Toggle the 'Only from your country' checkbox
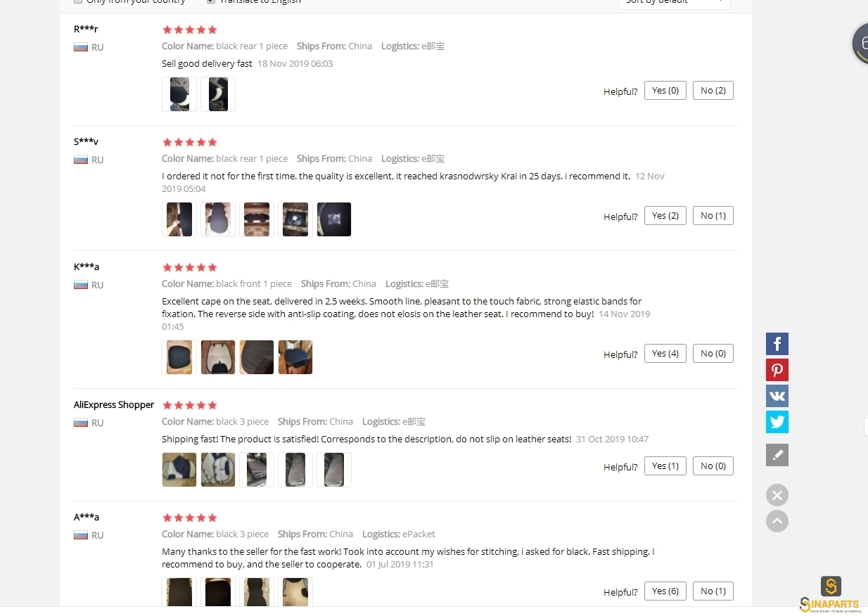This screenshot has width=868, height=616. (78, 1)
